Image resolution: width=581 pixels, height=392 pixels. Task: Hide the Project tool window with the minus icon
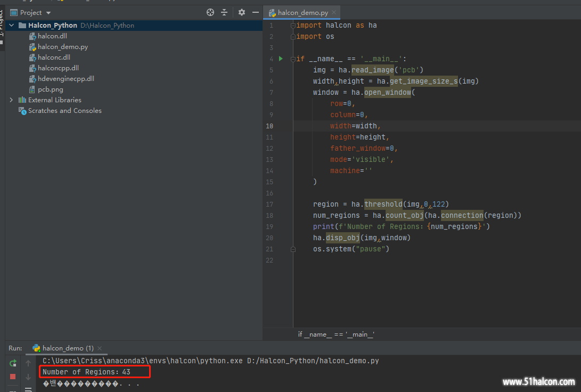[255, 13]
